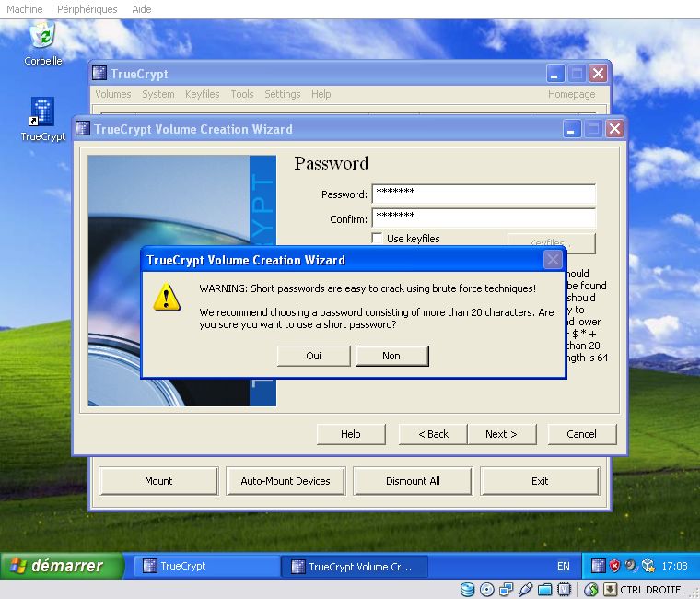Close the Volume Creation Wizard window
Screen dimensions: 700x599
[614, 129]
